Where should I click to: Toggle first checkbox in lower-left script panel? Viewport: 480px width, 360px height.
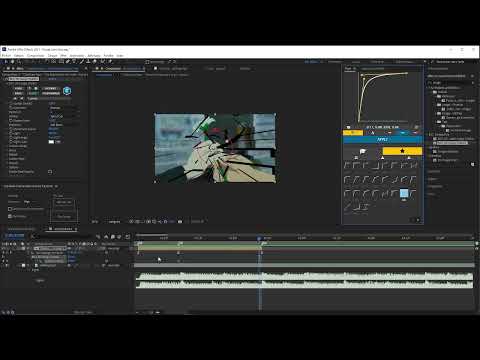(10, 209)
